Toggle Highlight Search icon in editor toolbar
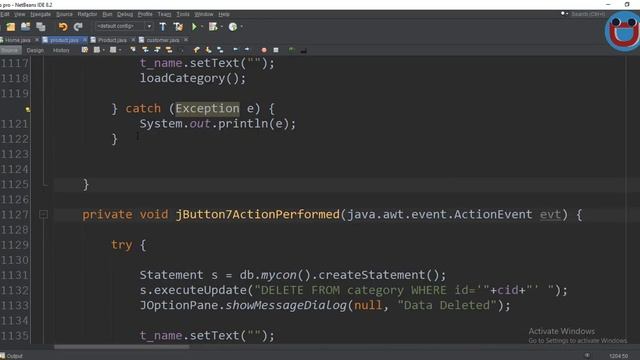Viewport: 640px width, 360px height. point(169,50)
